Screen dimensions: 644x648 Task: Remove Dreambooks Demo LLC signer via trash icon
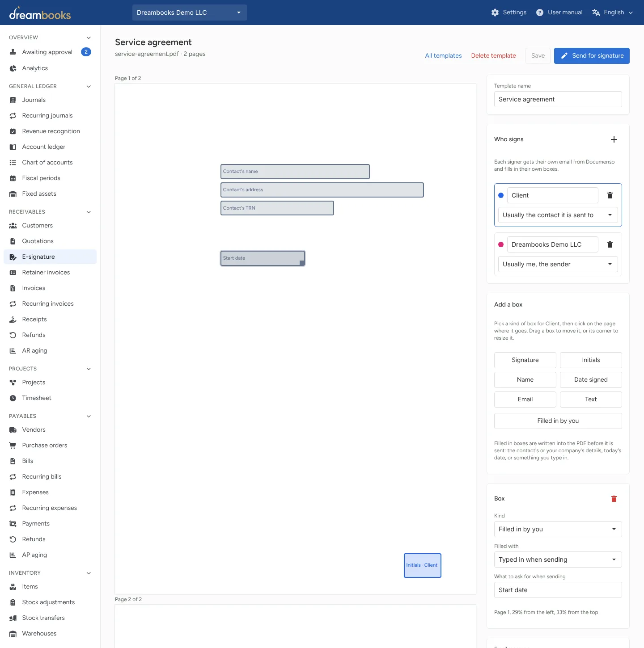coord(610,244)
